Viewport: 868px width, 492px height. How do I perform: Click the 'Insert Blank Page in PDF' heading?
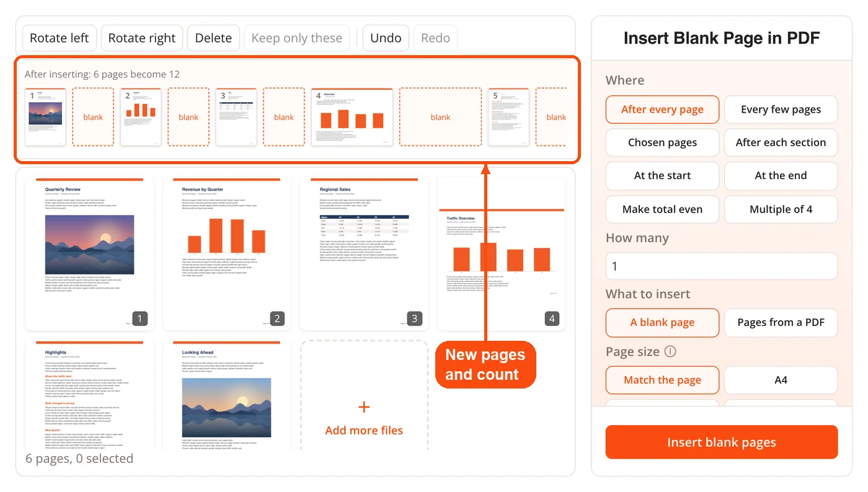point(722,38)
